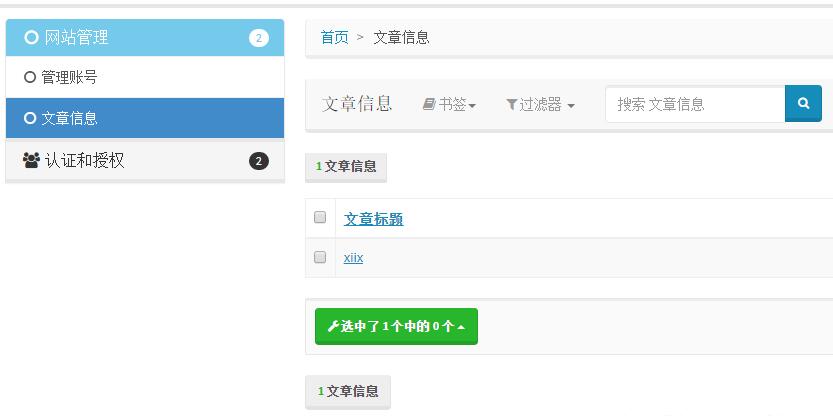Open the 书签 bookmarks dropdown
Image resolution: width=833 pixels, height=416 pixels.
(449, 104)
